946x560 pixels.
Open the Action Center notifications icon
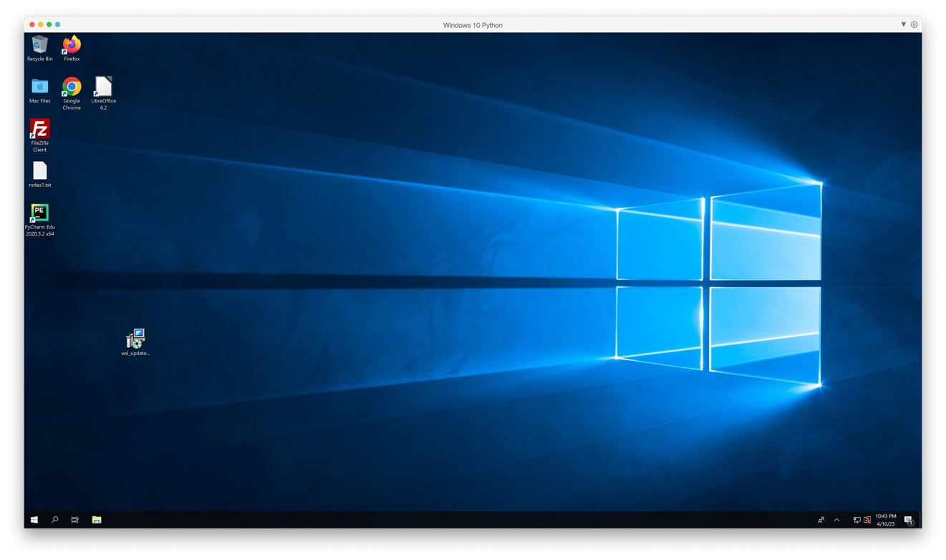tap(908, 520)
